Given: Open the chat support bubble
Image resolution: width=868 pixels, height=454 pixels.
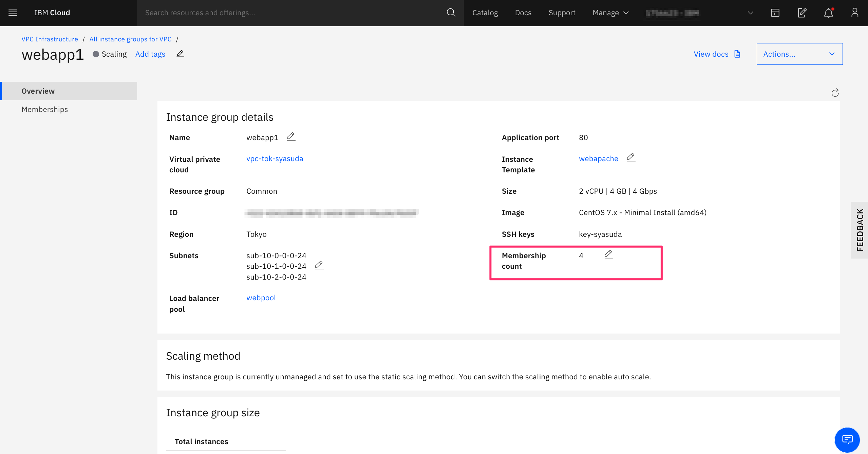Looking at the screenshot, I should pyautogui.click(x=847, y=440).
